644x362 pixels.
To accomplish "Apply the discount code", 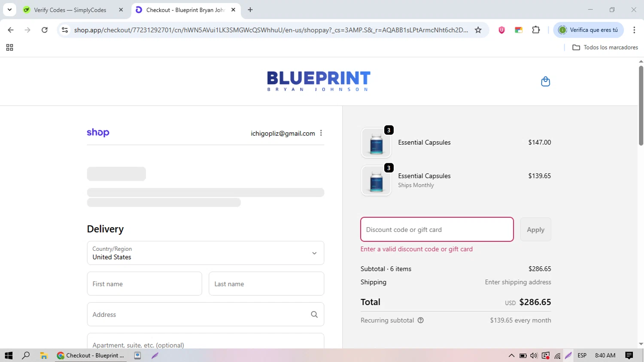I will (x=535, y=229).
